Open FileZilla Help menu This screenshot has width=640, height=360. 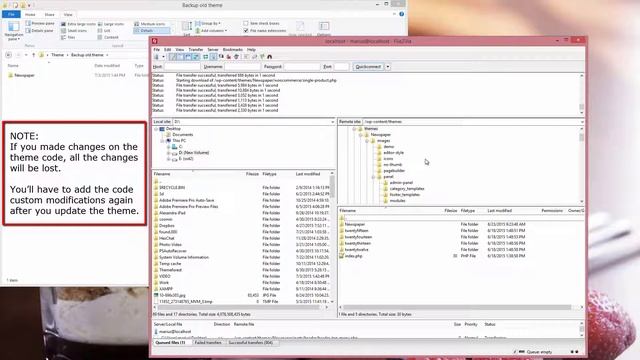251,50
